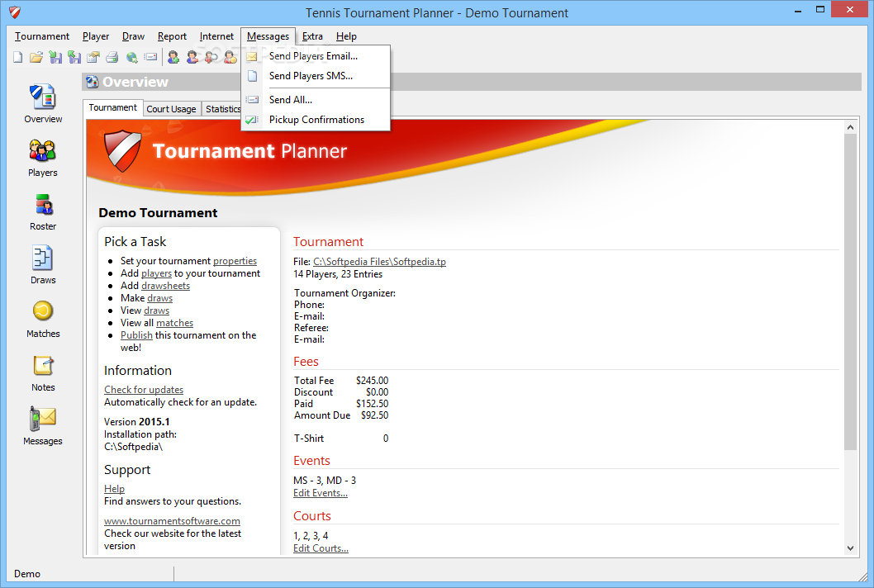Follow the Add players link
This screenshot has width=874, height=588.
point(157,273)
